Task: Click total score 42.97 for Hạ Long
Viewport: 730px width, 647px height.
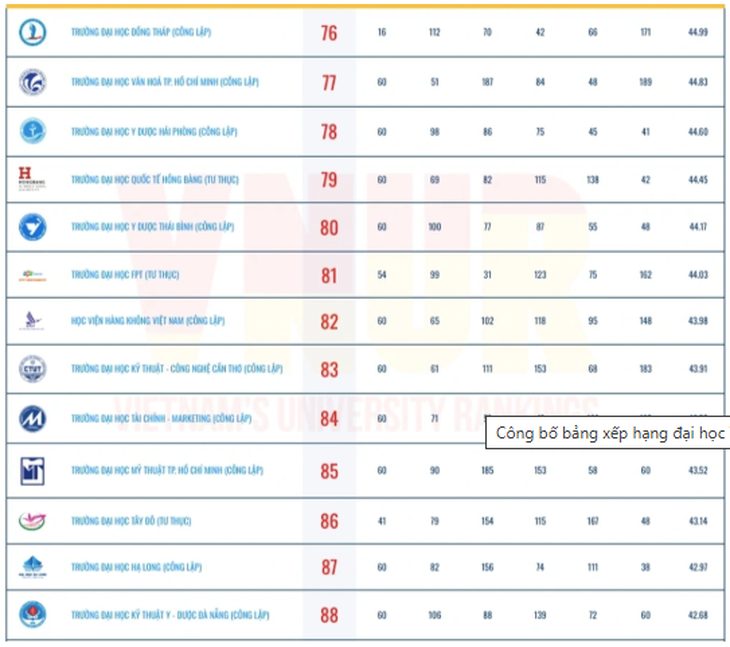Action: coord(698,567)
